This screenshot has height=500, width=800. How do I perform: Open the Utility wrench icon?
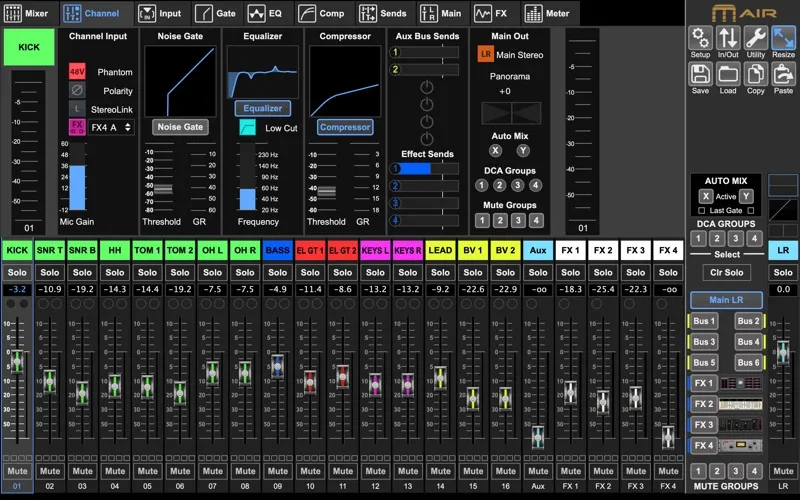coord(756,38)
